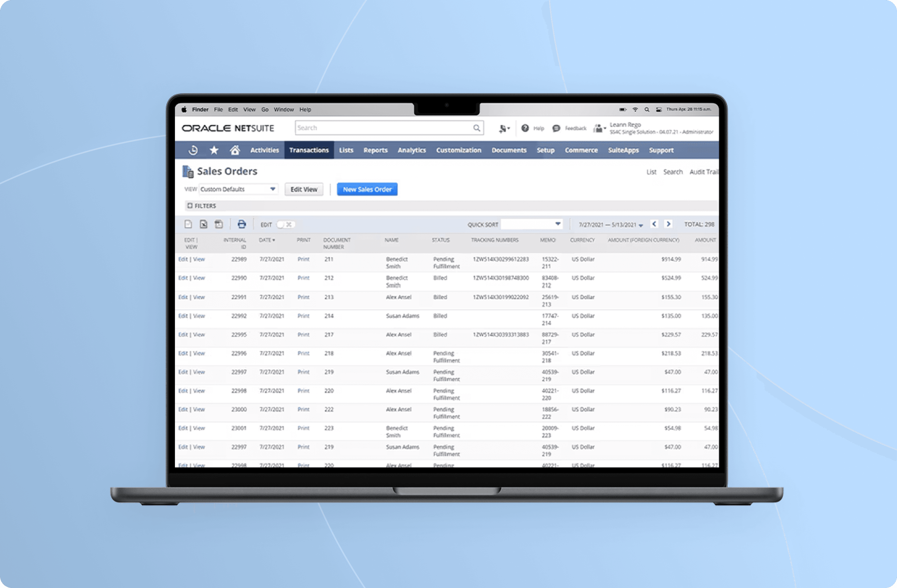Click the Edit View button

click(x=302, y=190)
